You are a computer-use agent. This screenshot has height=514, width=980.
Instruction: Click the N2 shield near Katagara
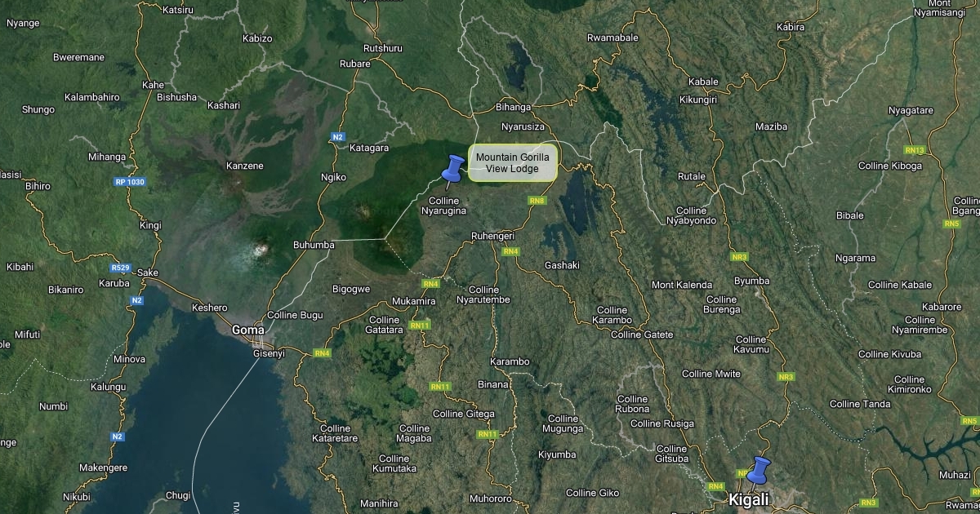[338, 137]
